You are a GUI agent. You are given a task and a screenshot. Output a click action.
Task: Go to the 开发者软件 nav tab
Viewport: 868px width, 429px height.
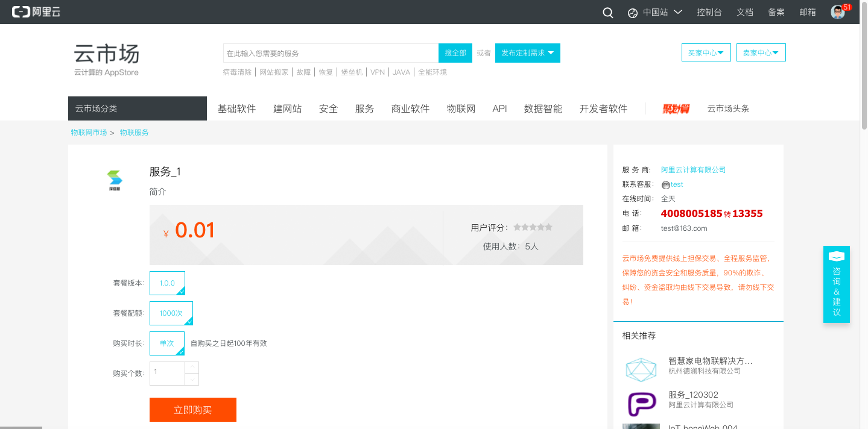(604, 108)
